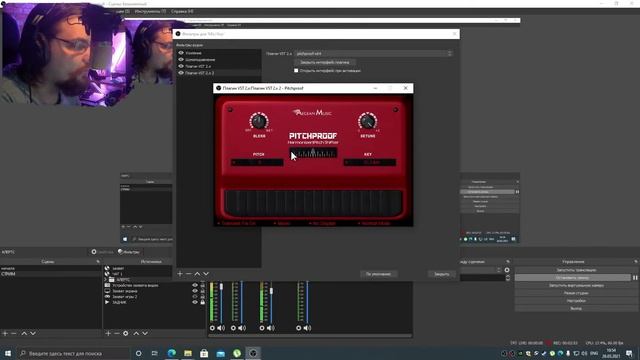Toggle visibility of the Шумоподавление filter

[181, 60]
